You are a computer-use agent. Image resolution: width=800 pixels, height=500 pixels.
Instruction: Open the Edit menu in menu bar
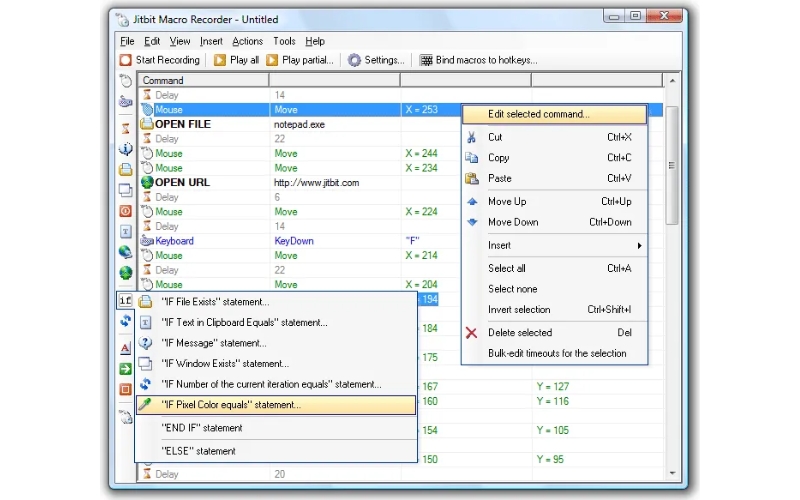[152, 41]
